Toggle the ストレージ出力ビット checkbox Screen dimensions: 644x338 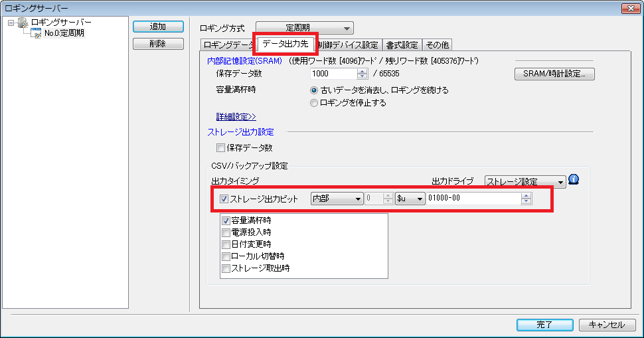(224, 199)
